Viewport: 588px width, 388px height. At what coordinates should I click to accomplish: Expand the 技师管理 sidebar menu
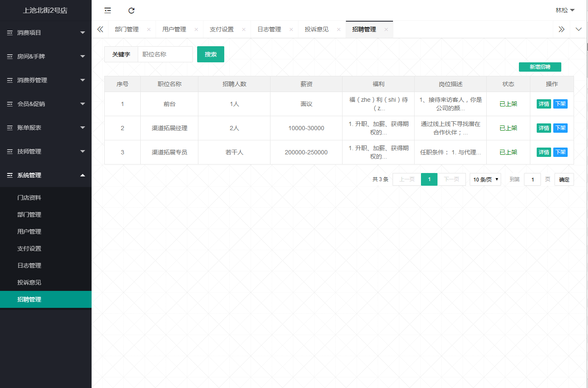tap(46, 151)
